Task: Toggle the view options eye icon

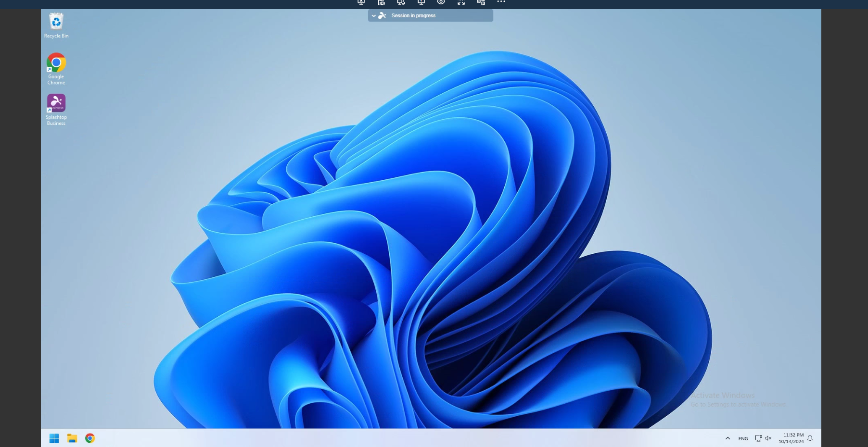Action: coord(441,3)
